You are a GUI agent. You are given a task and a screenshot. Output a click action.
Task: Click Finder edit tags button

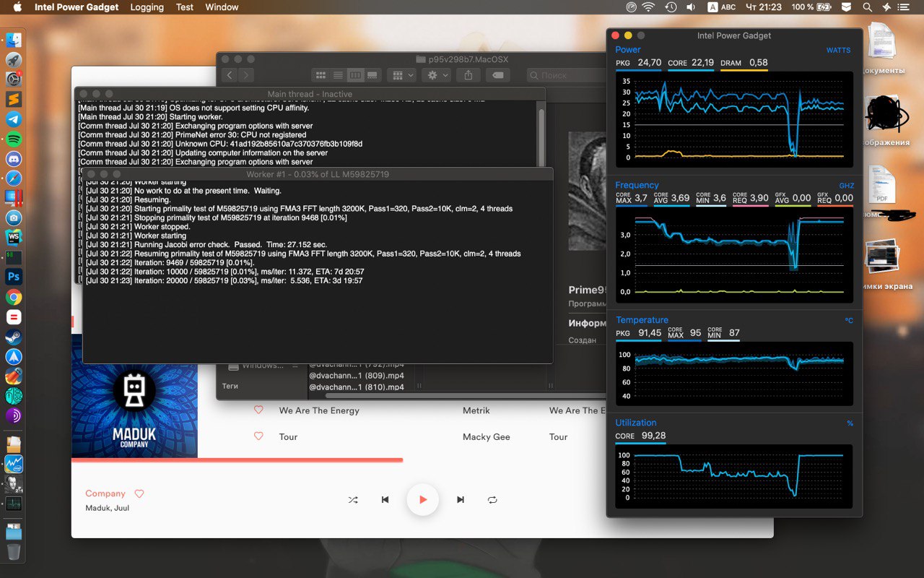click(498, 75)
